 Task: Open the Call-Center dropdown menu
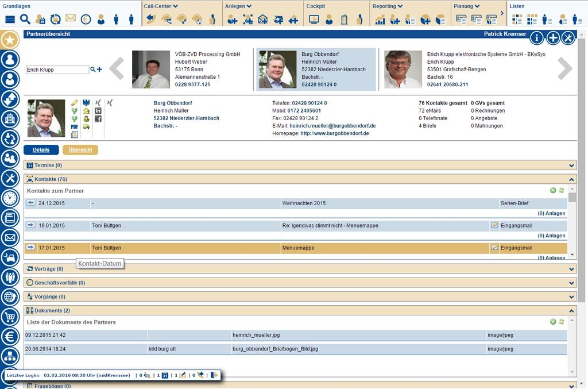click(161, 6)
